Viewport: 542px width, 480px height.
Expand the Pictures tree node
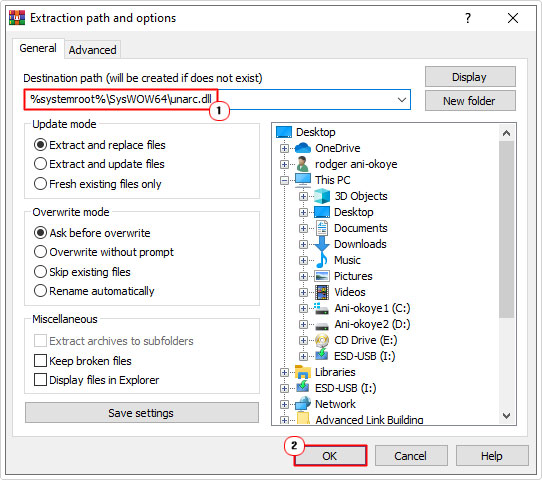coord(303,276)
